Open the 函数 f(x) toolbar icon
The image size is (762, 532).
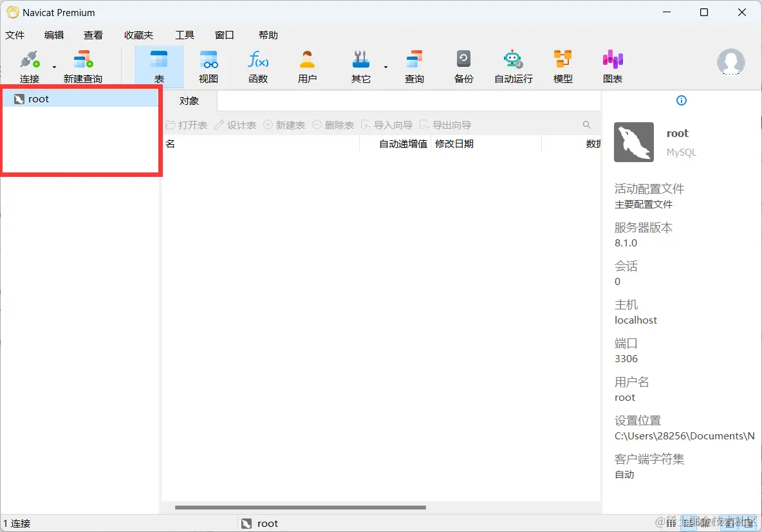(x=258, y=60)
